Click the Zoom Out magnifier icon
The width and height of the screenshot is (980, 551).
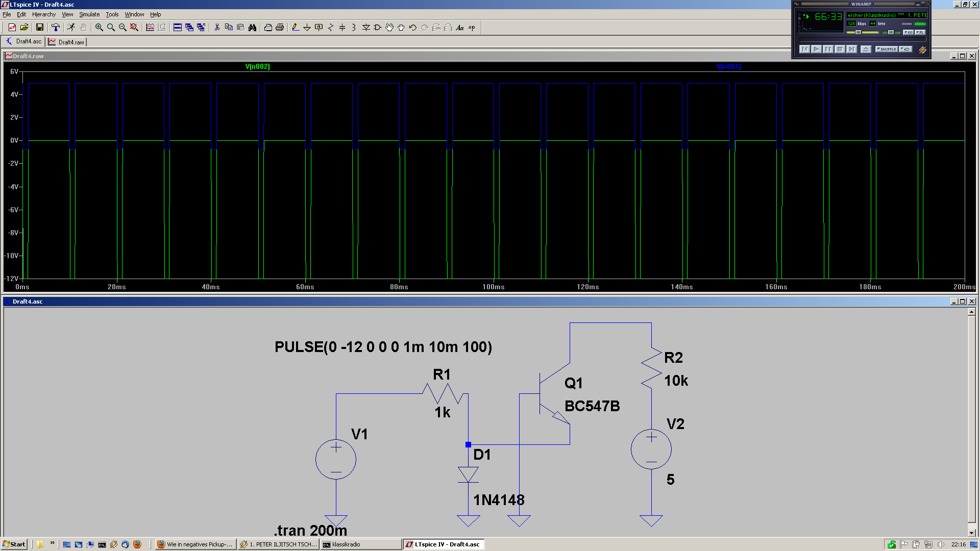tap(122, 28)
